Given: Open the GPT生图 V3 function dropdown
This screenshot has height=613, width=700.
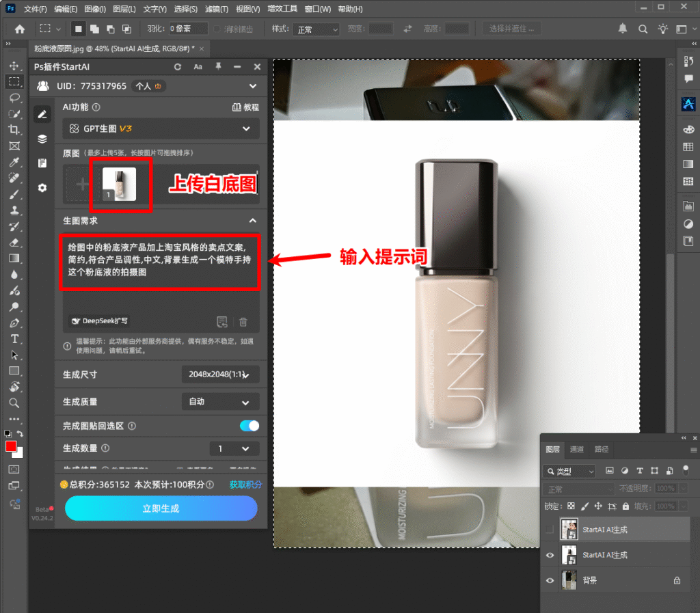Looking at the screenshot, I should pos(161,128).
